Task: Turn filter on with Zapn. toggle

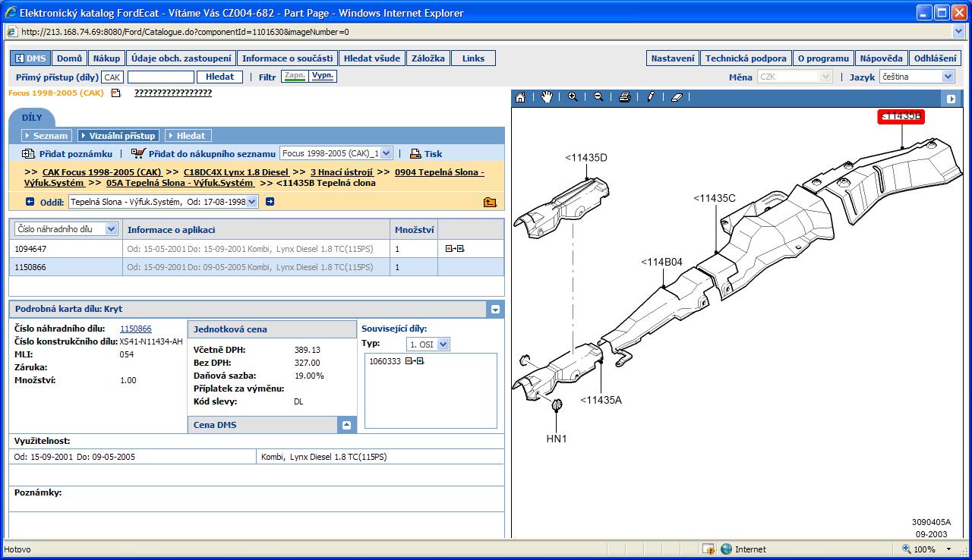Action: tap(294, 77)
